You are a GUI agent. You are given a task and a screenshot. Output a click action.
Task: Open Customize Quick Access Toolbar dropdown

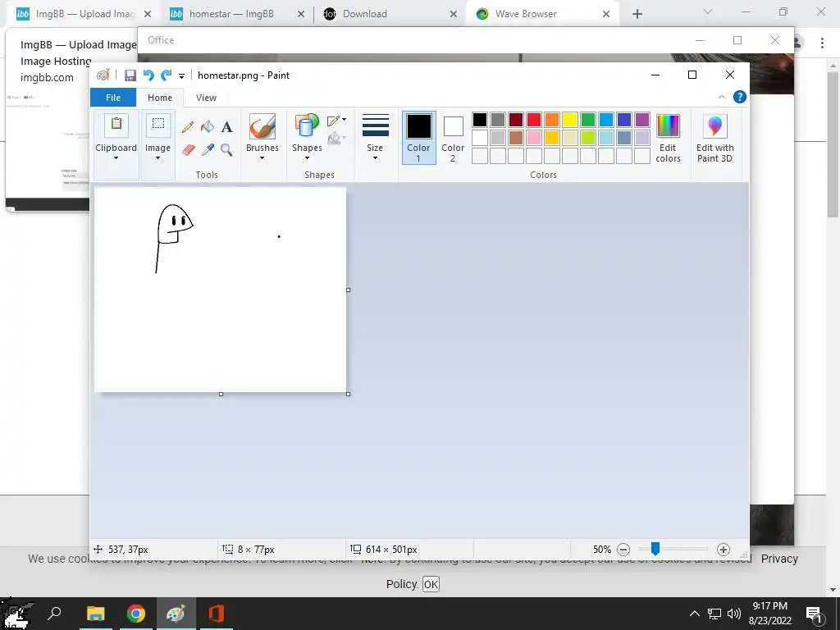click(x=181, y=76)
